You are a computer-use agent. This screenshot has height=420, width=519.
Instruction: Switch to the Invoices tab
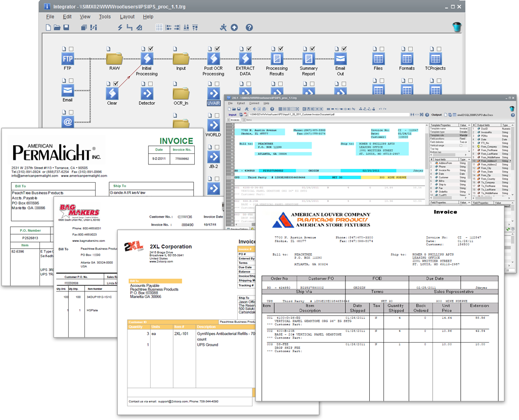click(235, 120)
